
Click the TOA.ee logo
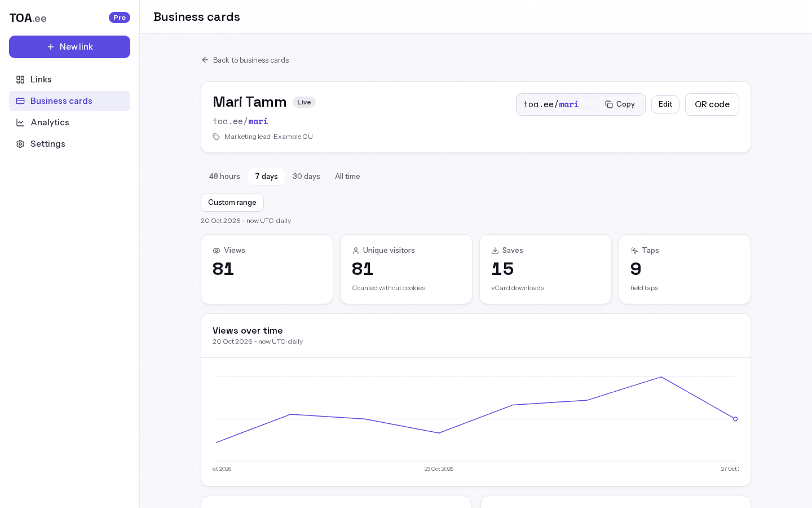pyautogui.click(x=28, y=18)
